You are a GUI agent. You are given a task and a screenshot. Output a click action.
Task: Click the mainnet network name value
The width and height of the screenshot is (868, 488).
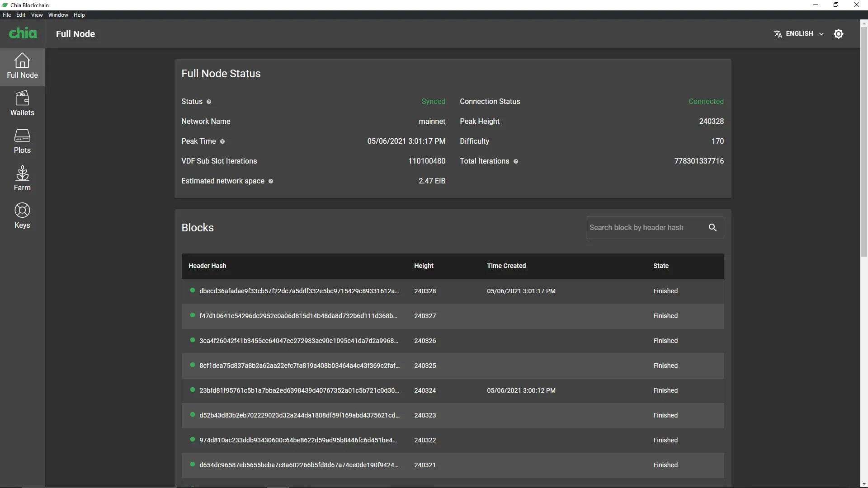(432, 122)
